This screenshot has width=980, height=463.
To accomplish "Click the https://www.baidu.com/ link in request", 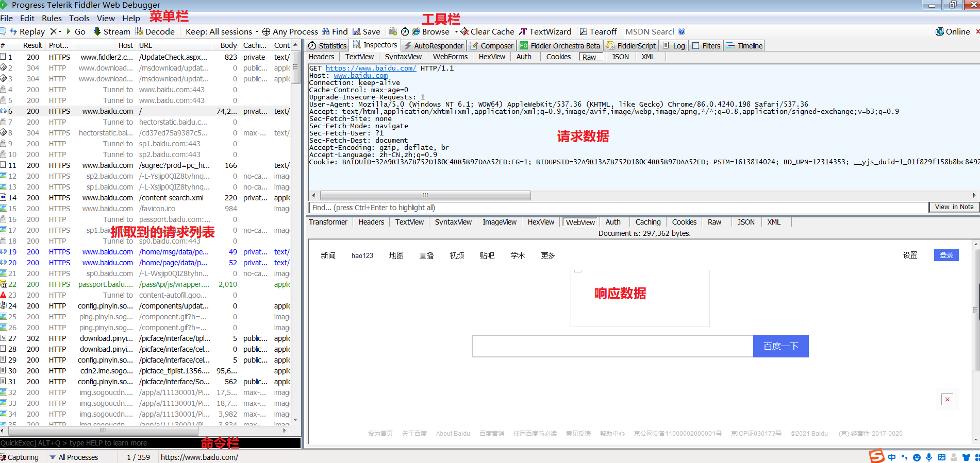I will tap(371, 68).
